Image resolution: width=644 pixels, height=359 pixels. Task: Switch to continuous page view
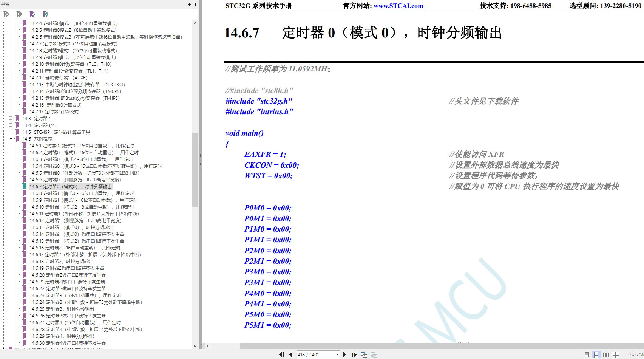[596, 354]
